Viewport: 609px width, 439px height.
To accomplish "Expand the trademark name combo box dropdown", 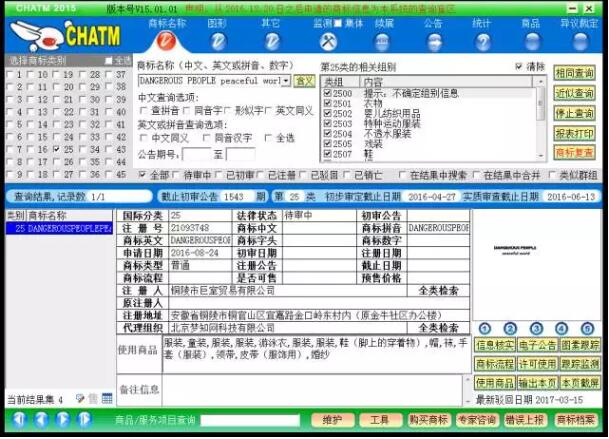I will tap(286, 80).
